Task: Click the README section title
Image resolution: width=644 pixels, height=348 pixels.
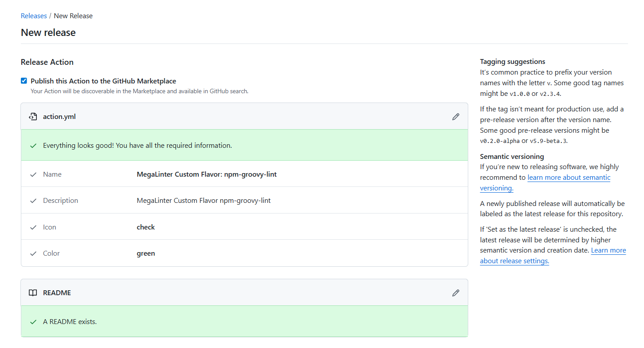Action: point(57,293)
